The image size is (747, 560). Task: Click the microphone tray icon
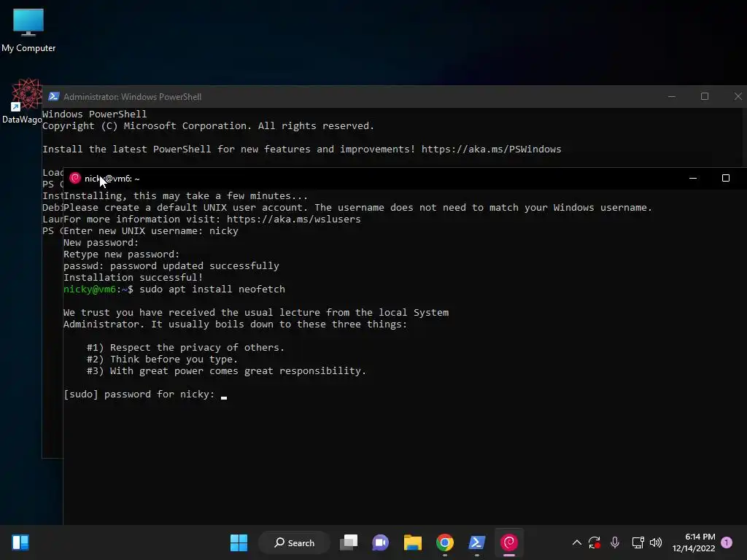coord(614,542)
